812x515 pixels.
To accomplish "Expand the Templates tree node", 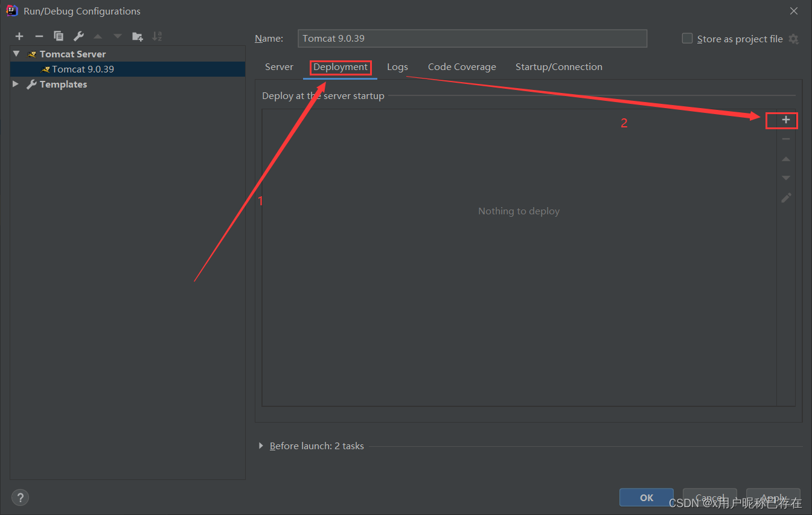I will click(x=16, y=84).
